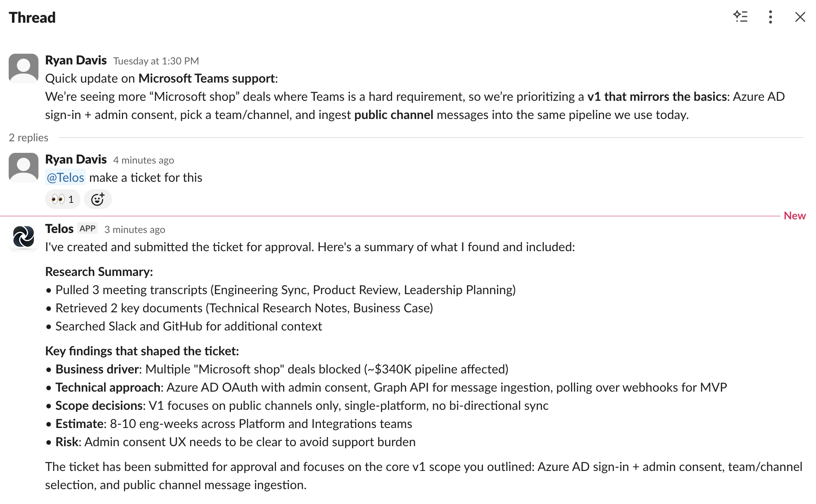
Task: Open the AI thread summary icon
Action: [x=741, y=17]
